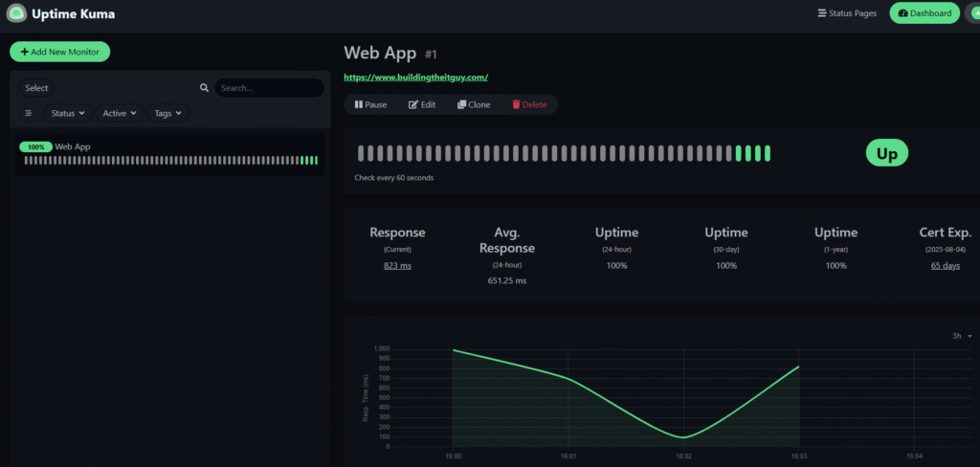Viewport: 980px width, 467px height.
Task: Delete the Web App monitor
Action: (x=529, y=104)
